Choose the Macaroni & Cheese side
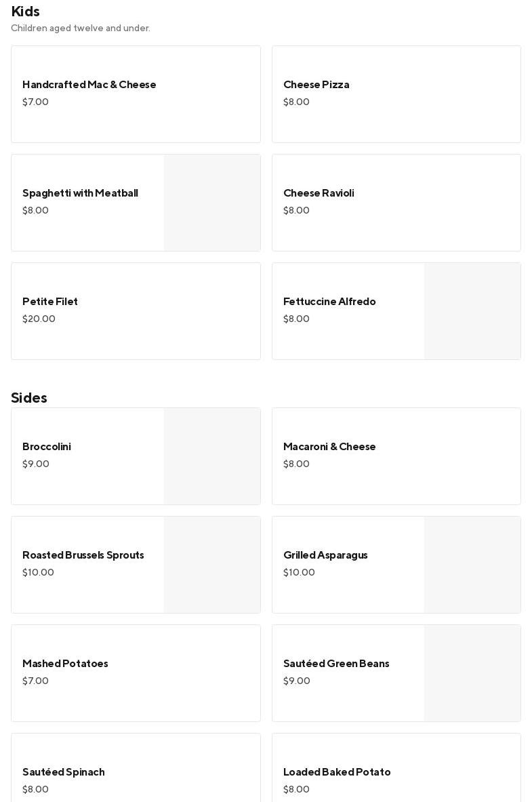This screenshot has height=802, width=532. (x=396, y=456)
